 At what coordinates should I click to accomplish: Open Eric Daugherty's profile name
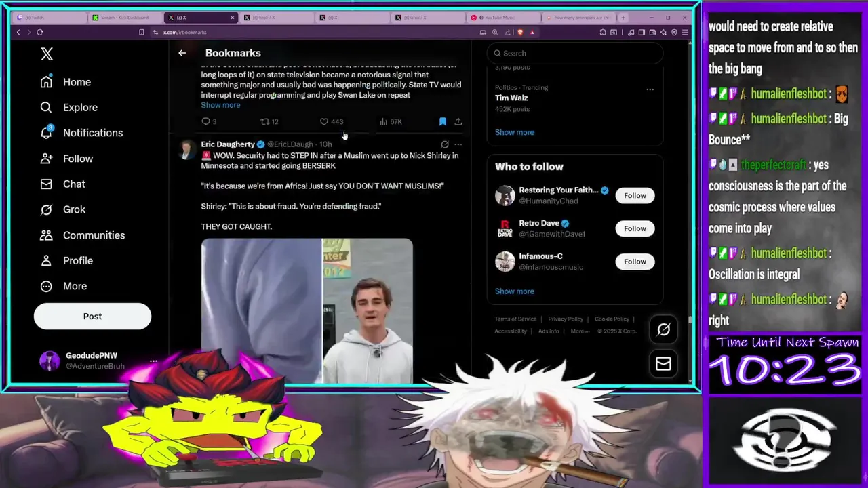coord(227,144)
